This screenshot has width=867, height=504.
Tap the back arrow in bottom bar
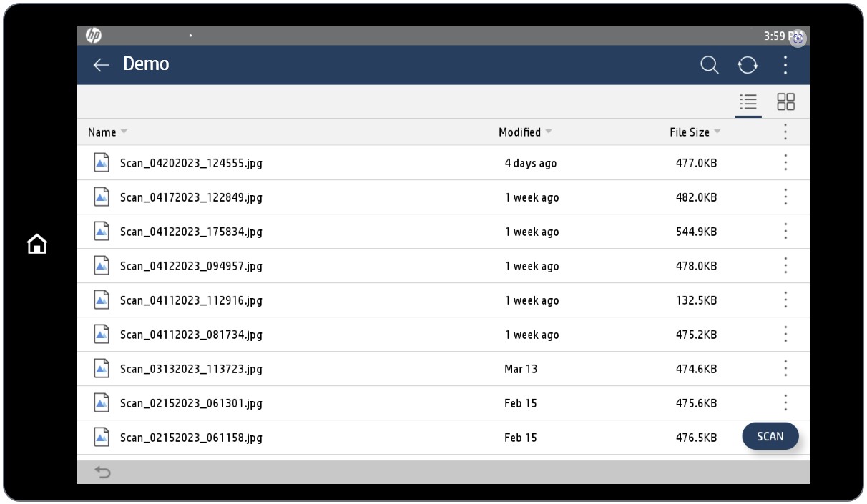pyautogui.click(x=103, y=473)
